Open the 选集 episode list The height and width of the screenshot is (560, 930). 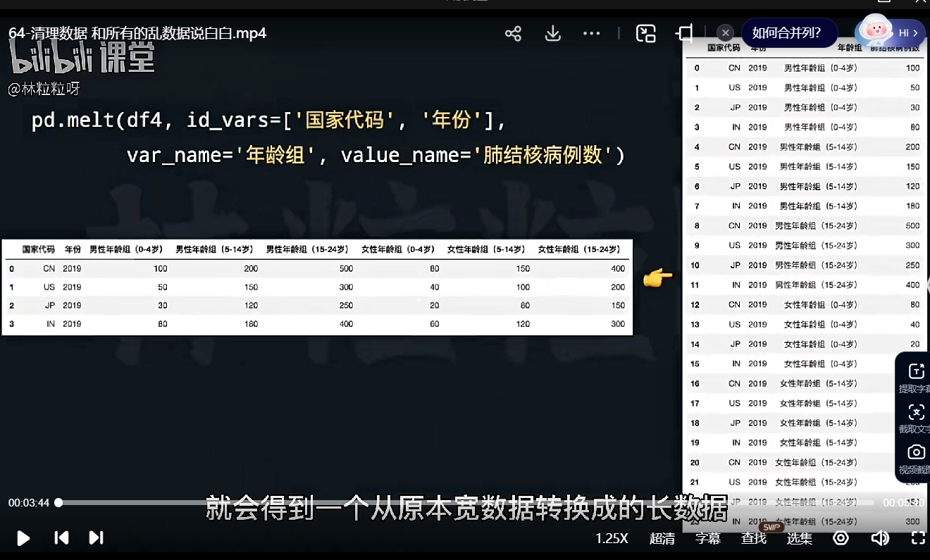click(800, 538)
